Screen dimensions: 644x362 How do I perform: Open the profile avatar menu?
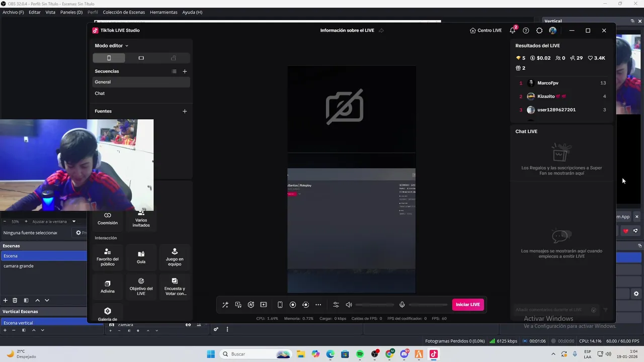(x=553, y=30)
